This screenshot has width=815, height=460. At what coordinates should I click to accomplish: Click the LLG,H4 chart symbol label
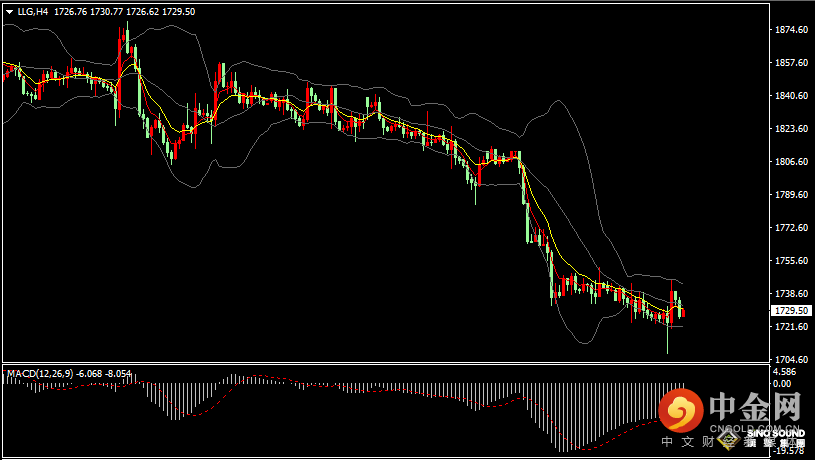click(33, 11)
